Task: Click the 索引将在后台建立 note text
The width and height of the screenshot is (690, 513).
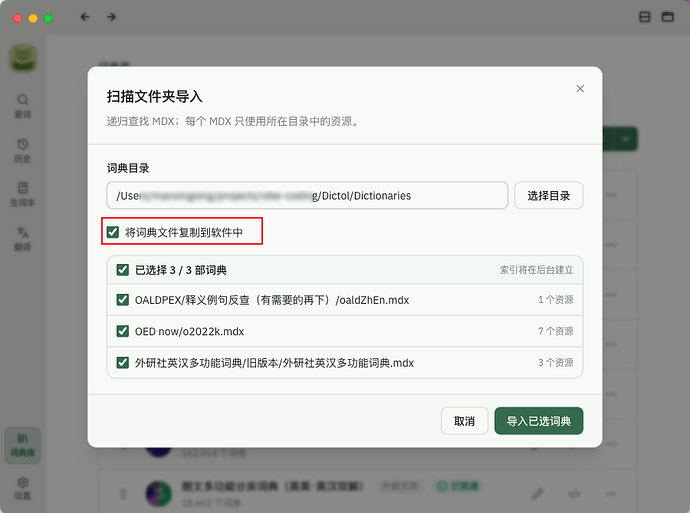Action: [536, 270]
